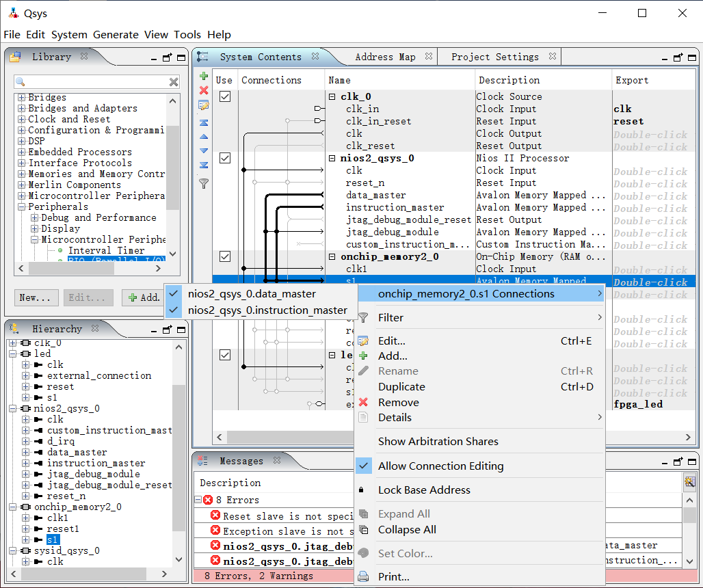
Task: Expand the Embedded Processors library category
Action: (21, 152)
